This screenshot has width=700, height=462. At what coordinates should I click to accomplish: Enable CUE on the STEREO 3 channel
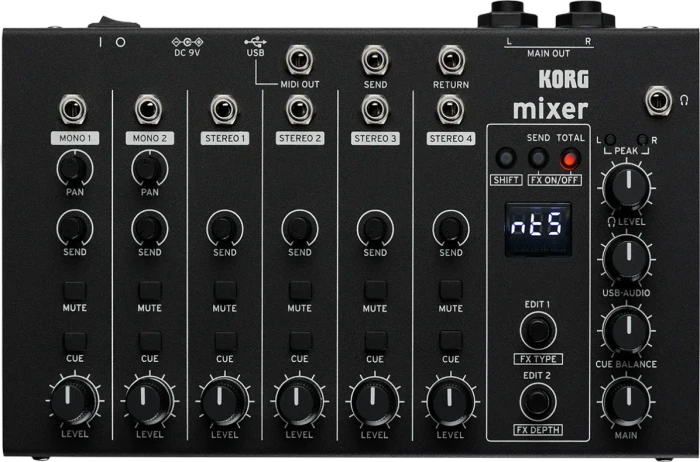[x=375, y=341]
